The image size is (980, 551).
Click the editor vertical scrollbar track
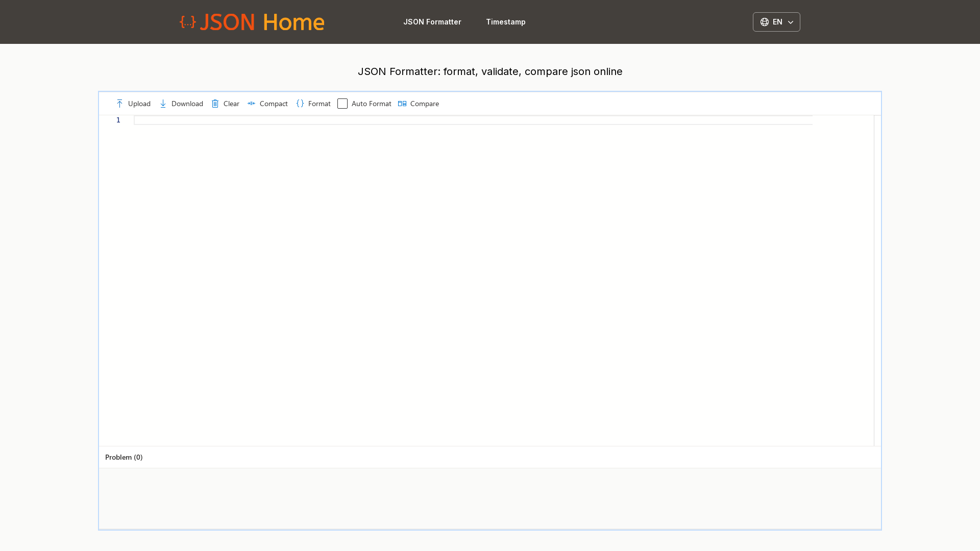point(877,281)
